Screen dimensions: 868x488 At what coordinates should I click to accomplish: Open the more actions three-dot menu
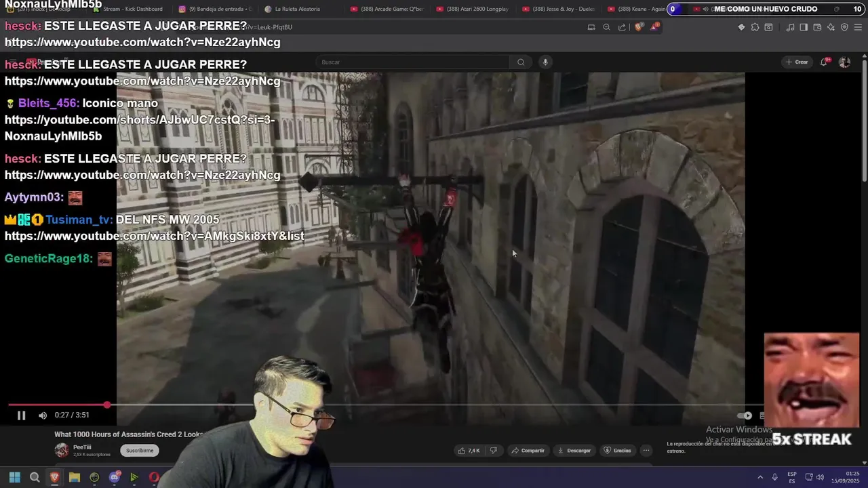coord(646,451)
